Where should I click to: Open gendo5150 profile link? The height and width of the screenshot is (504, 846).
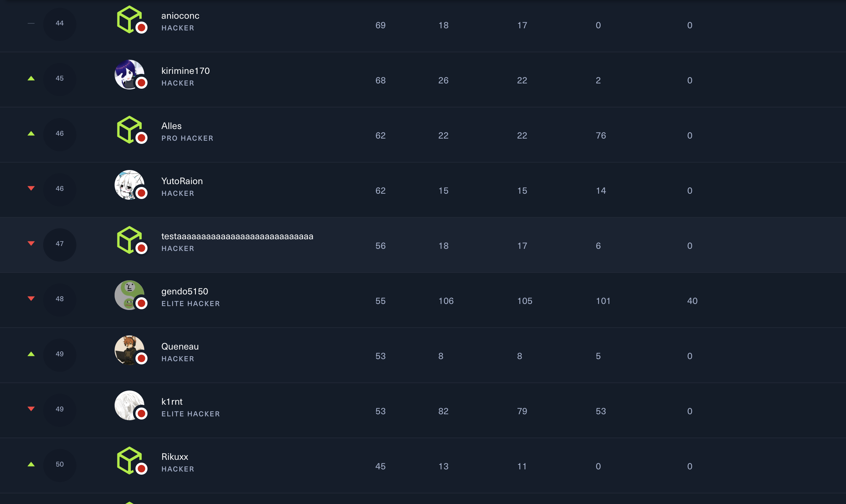pos(185,292)
